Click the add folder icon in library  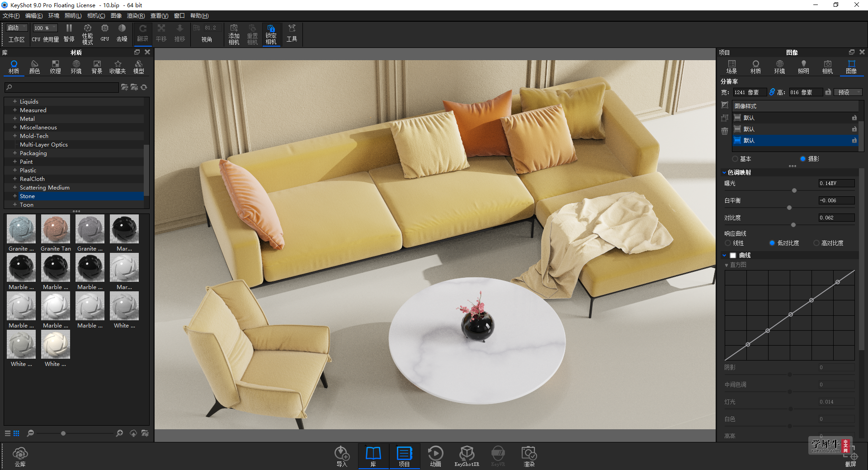(x=124, y=87)
